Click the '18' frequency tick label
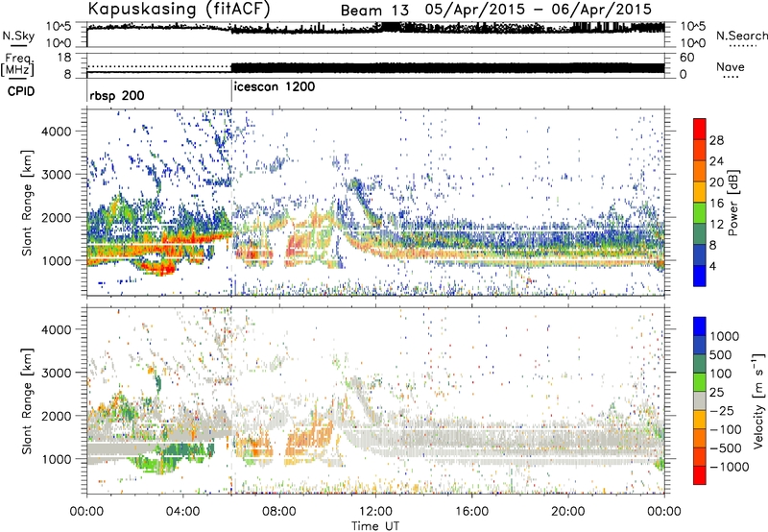The width and height of the screenshot is (768, 532). 63,58
